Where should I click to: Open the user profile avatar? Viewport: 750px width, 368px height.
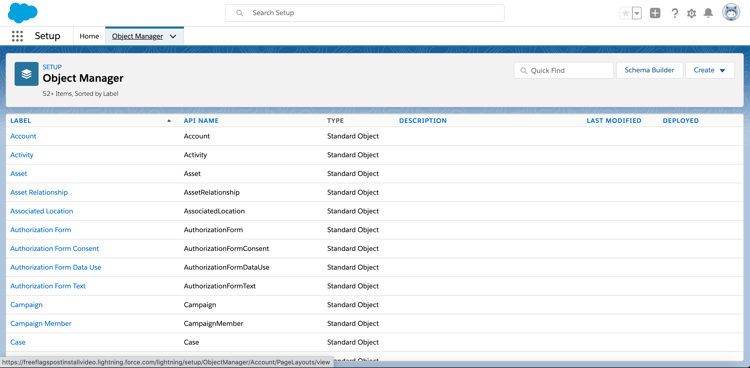click(731, 13)
